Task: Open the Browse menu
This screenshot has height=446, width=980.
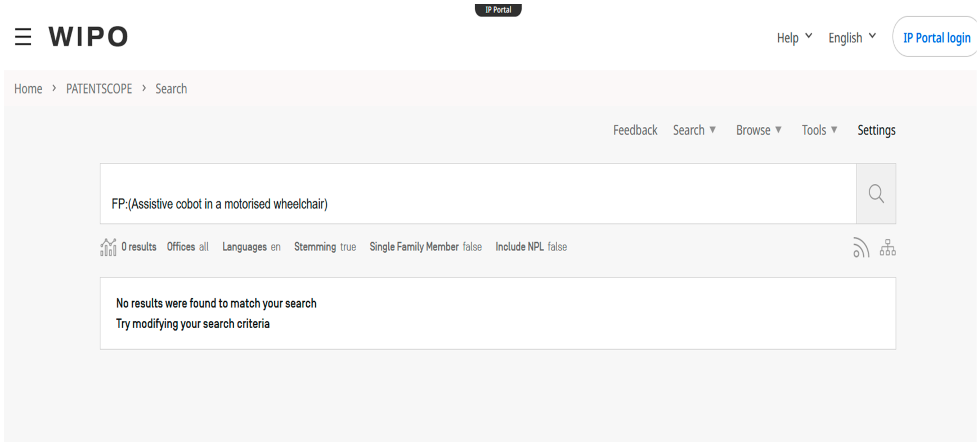Action: 758,130
